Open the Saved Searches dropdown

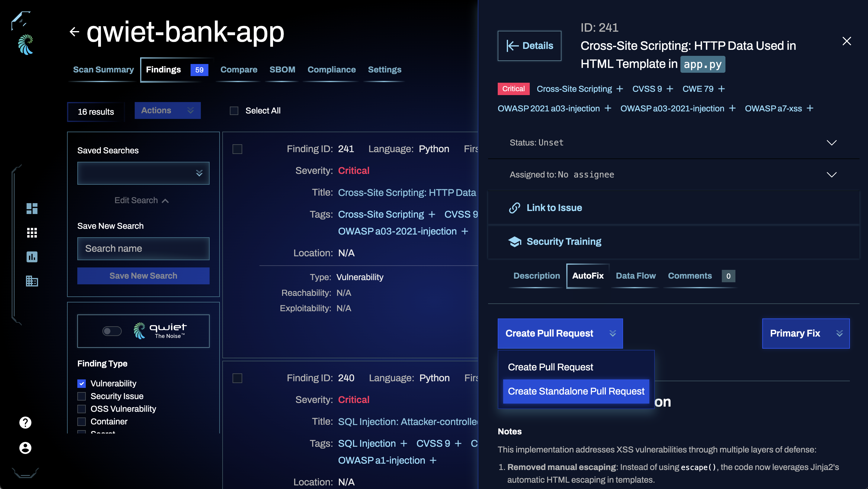[143, 173]
